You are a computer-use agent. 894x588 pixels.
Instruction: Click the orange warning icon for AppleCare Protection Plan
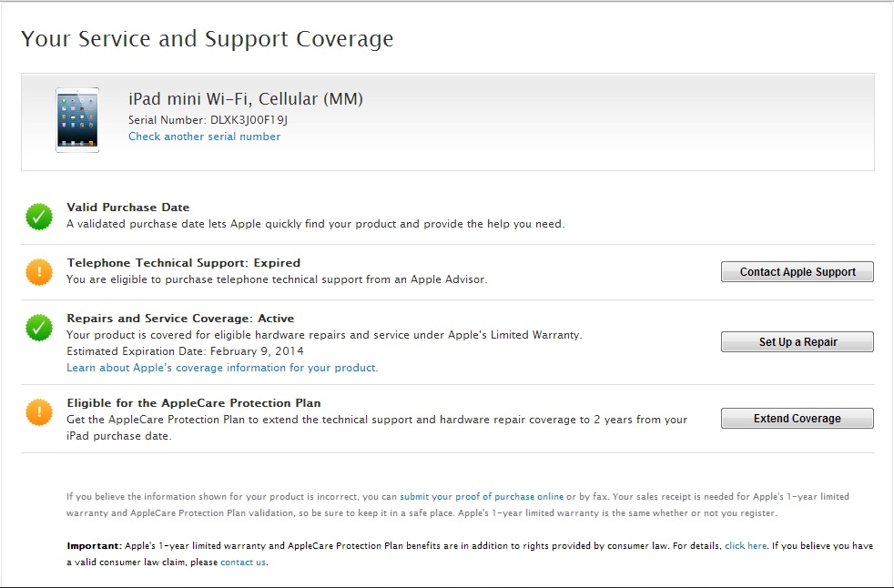click(x=38, y=412)
